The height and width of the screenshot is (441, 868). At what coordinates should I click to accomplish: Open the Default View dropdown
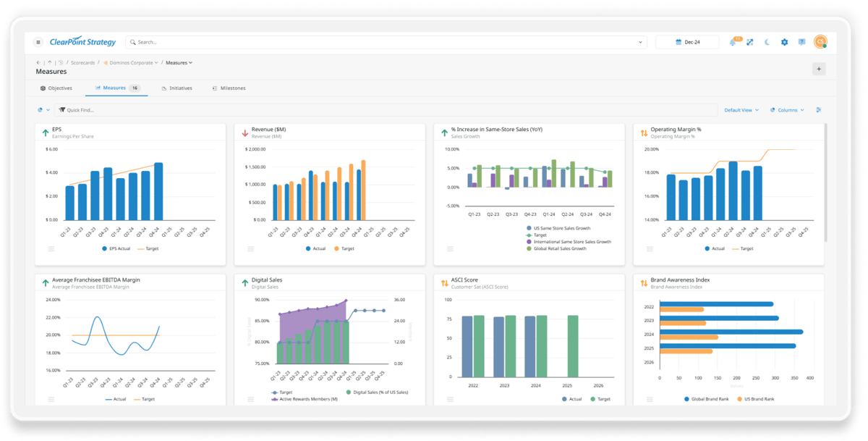click(x=741, y=110)
